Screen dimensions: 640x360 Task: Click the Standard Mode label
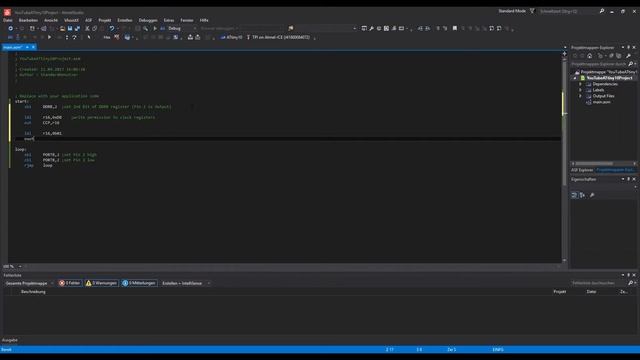(x=512, y=11)
